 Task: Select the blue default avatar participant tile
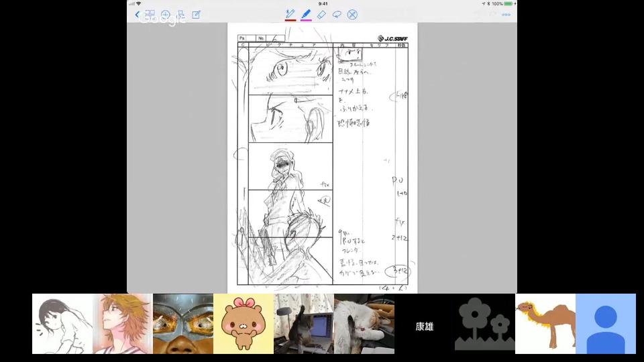coord(606,324)
